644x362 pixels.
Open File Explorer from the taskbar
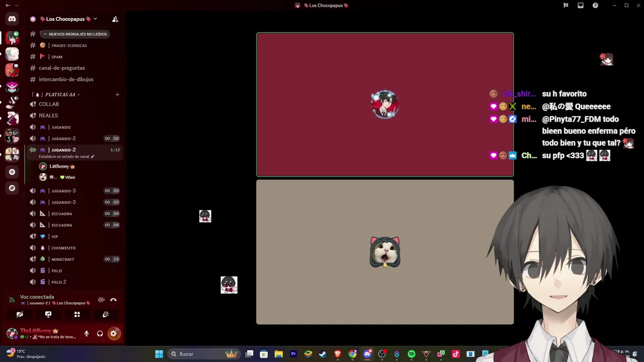point(279,354)
